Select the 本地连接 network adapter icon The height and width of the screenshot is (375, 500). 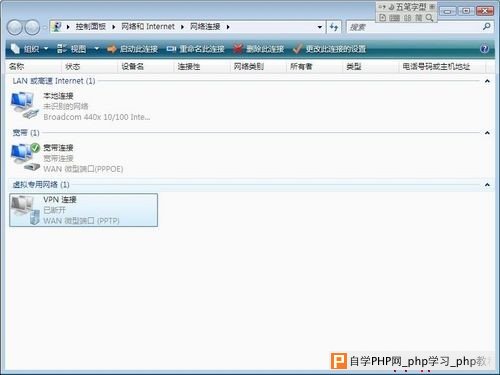click(x=24, y=105)
